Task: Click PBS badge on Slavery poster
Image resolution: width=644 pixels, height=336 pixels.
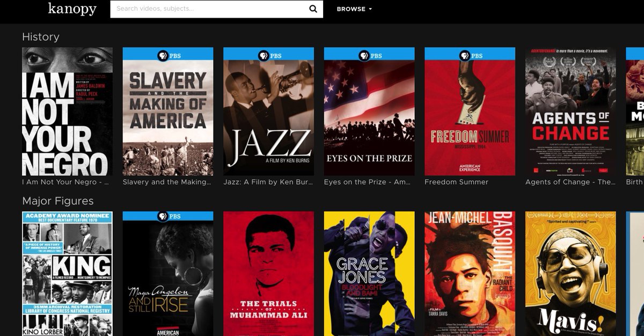Action: coord(168,55)
